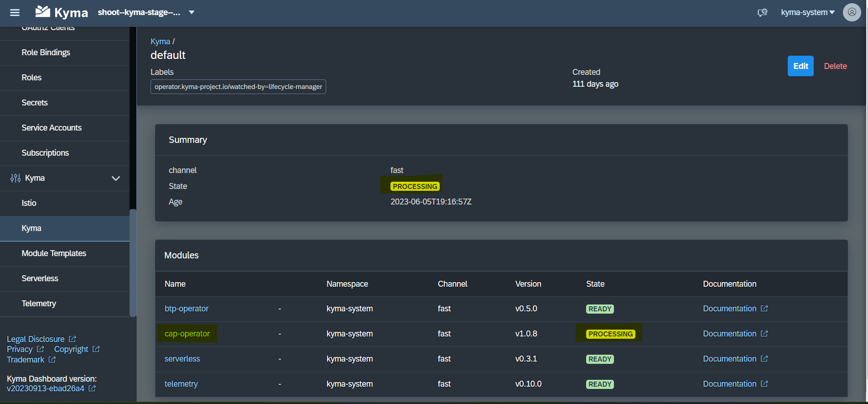Click the State column header
868x404 pixels.
(x=595, y=284)
